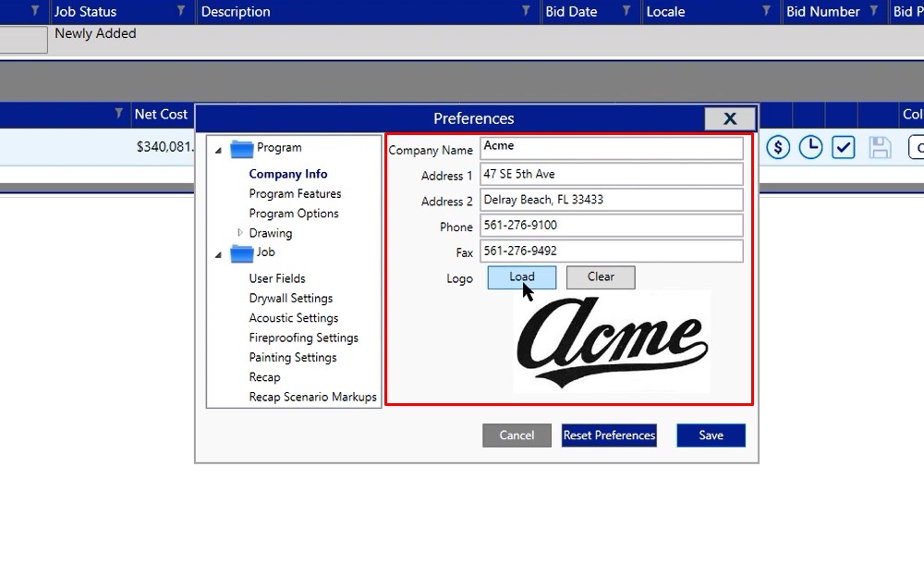Collapse the Job tree section

[x=218, y=253]
